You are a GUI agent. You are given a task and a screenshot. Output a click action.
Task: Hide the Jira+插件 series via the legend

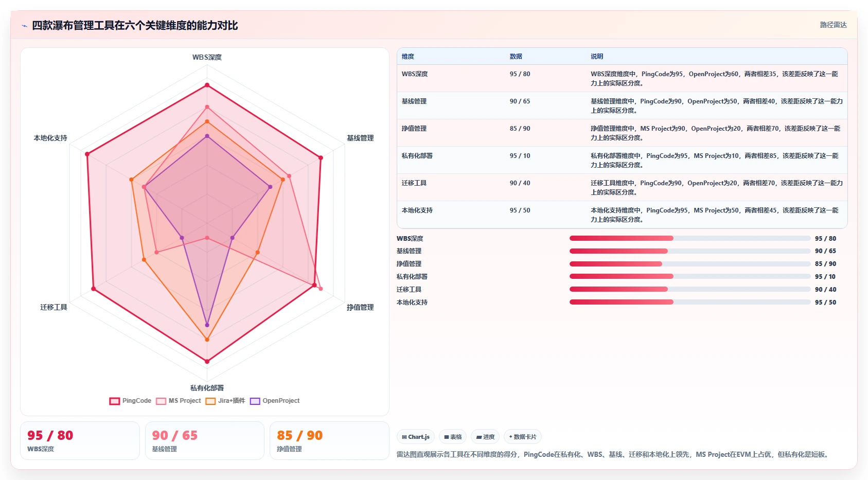(225, 401)
